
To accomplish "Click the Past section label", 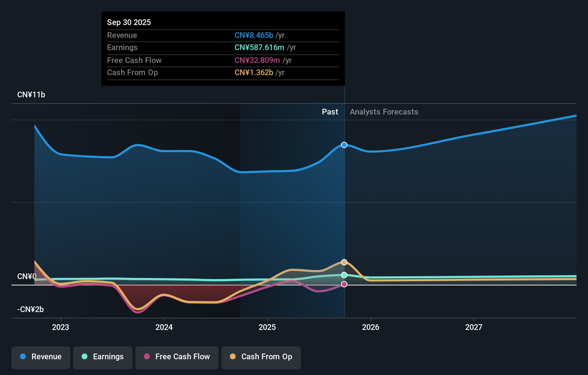I will point(330,112).
